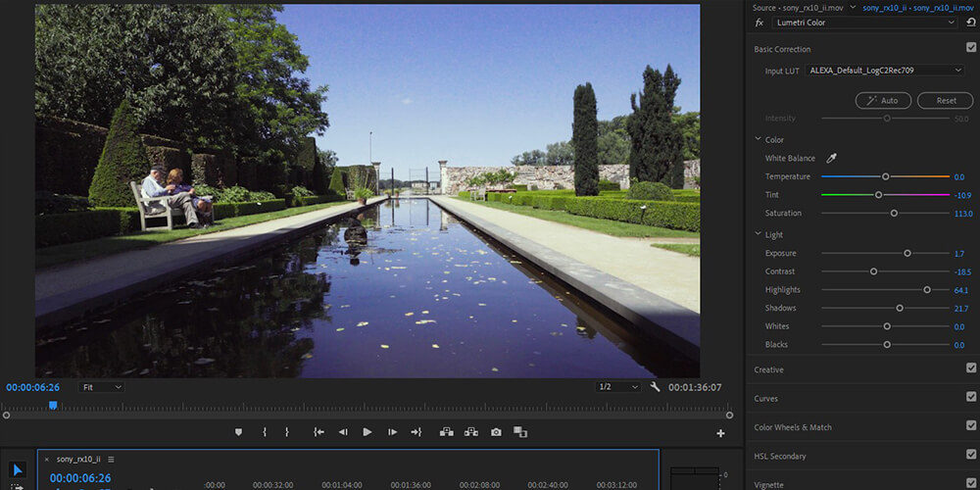
Task: Expand the Curves section
Action: click(766, 399)
